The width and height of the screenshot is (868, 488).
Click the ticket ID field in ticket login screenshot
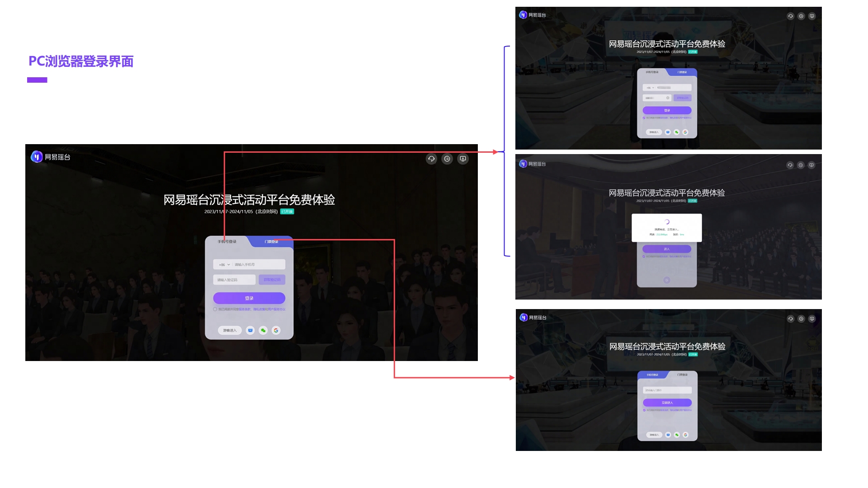(x=667, y=390)
